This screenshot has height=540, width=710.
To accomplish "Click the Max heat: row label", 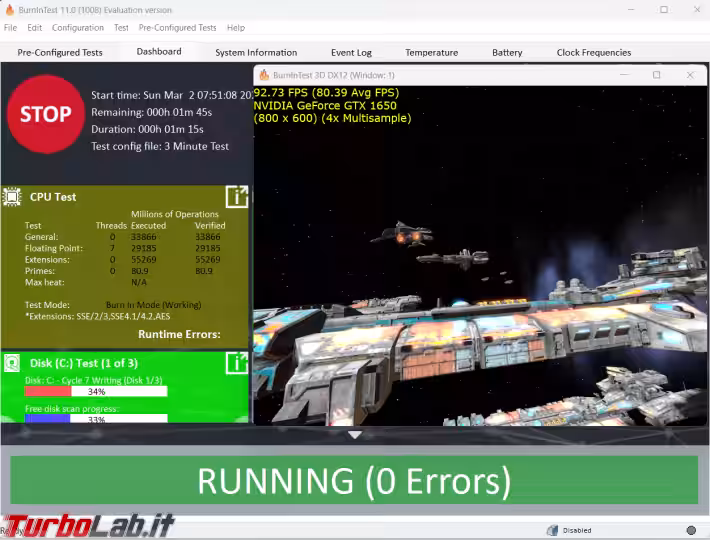I will [x=44, y=282].
